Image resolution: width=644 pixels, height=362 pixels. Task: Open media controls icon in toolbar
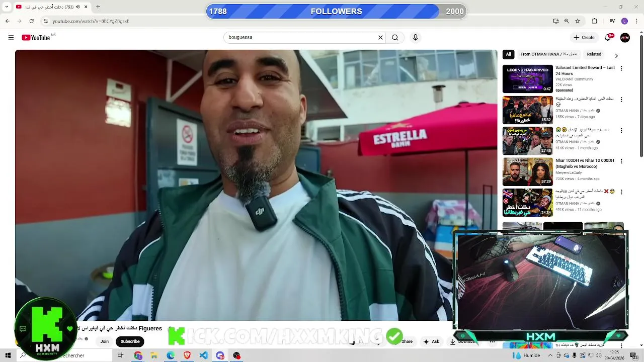tap(612, 21)
